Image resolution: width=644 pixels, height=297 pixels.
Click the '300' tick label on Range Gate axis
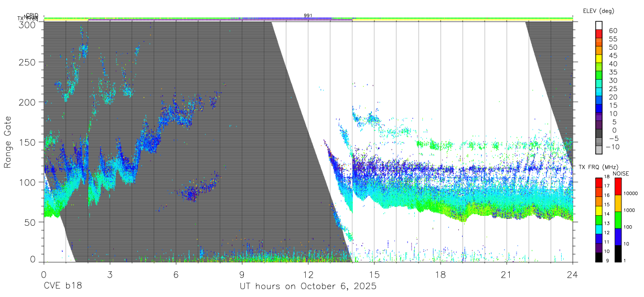pyautogui.click(x=28, y=24)
